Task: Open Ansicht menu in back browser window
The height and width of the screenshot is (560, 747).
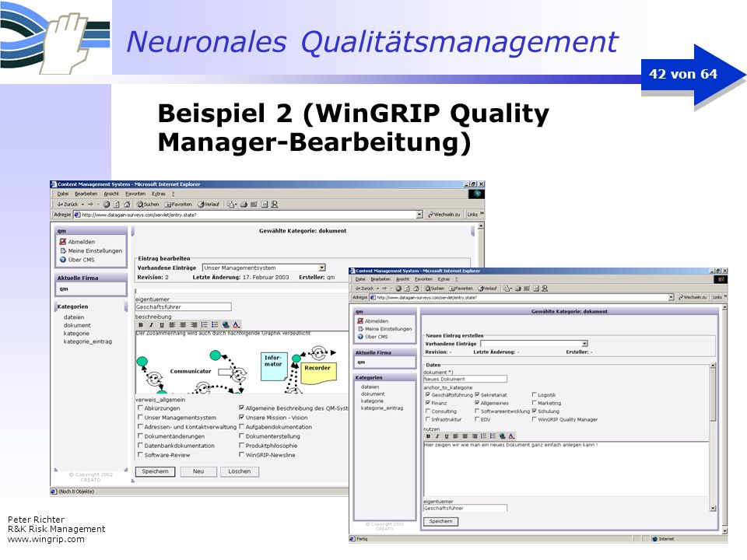Action: click(111, 194)
